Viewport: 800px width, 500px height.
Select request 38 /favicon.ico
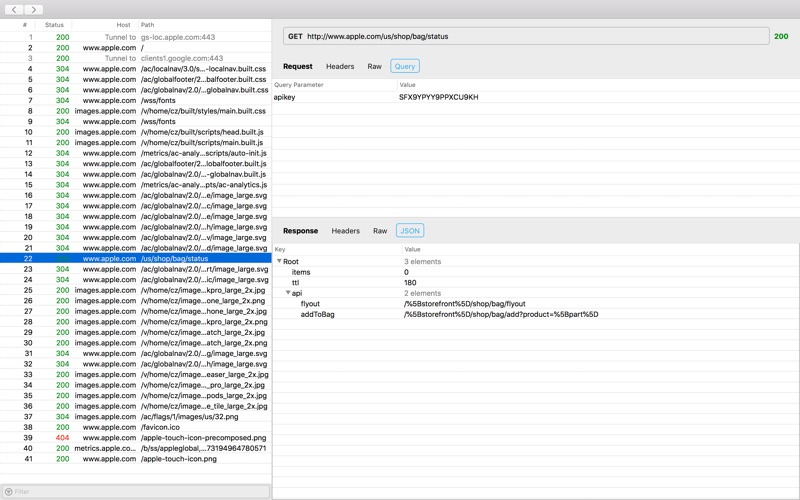(x=136, y=427)
